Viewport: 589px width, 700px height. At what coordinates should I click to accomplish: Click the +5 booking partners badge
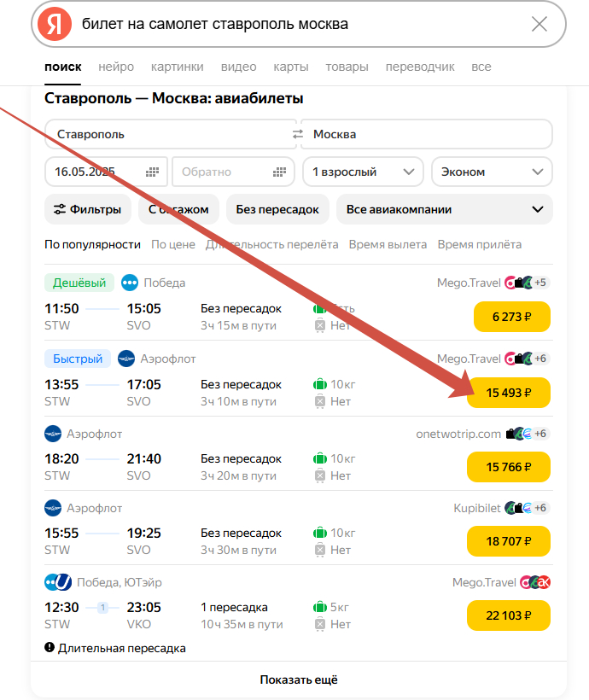click(x=540, y=283)
